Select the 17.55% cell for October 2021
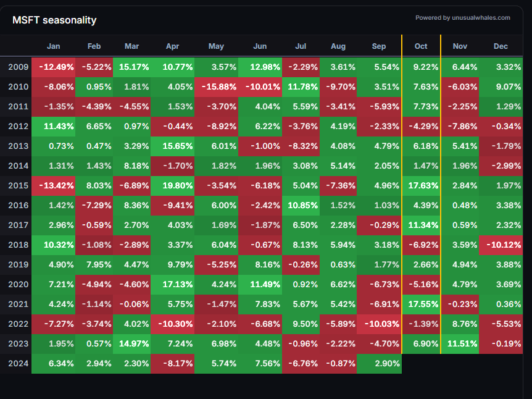Screen dimensions: 532x399 point(421,304)
